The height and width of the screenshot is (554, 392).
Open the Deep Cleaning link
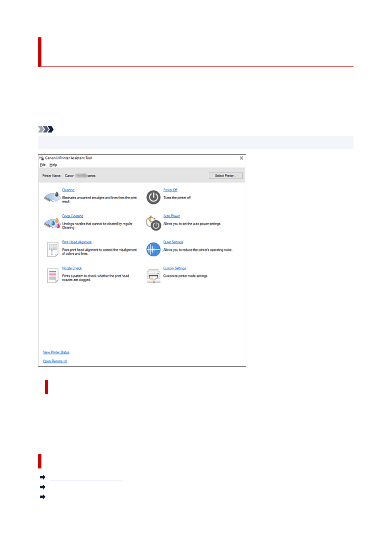tap(73, 216)
